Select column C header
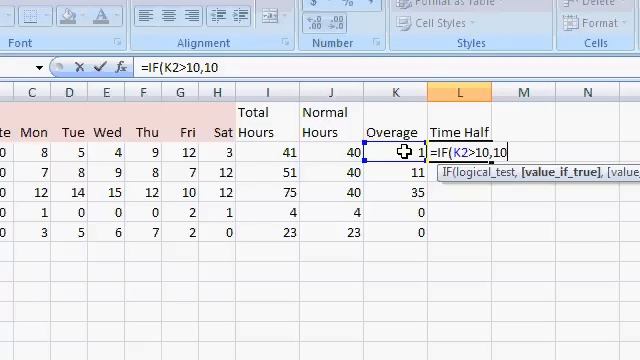This screenshot has width=640, height=360. [32, 93]
